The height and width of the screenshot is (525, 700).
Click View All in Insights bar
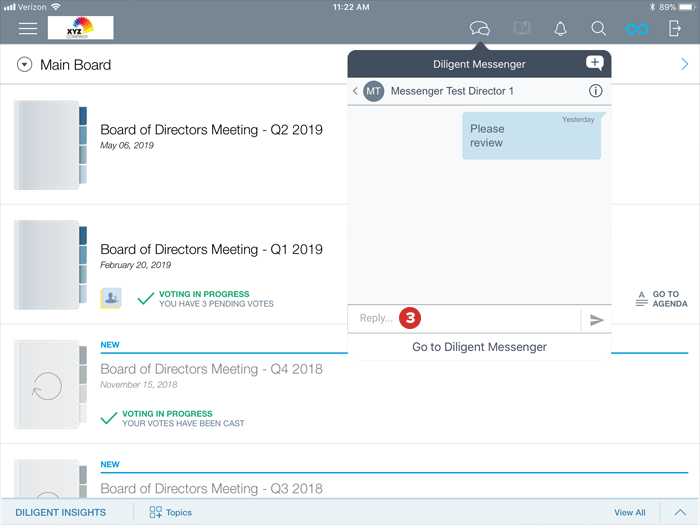629,512
